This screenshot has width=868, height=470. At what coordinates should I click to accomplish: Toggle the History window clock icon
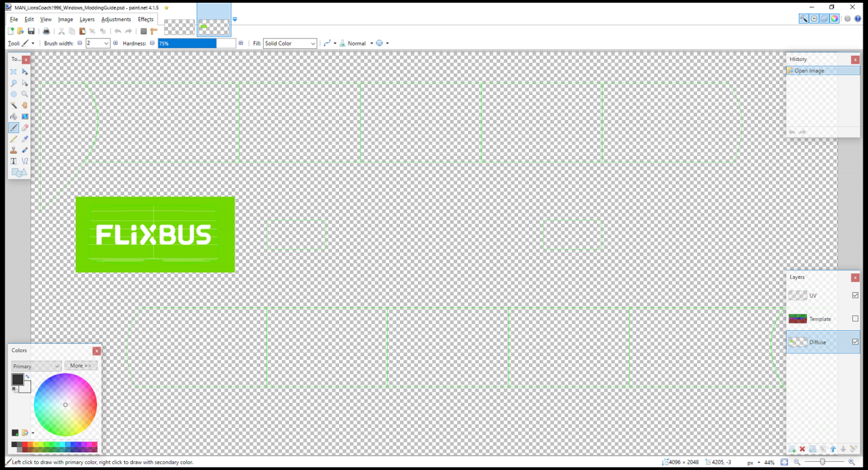(814, 19)
